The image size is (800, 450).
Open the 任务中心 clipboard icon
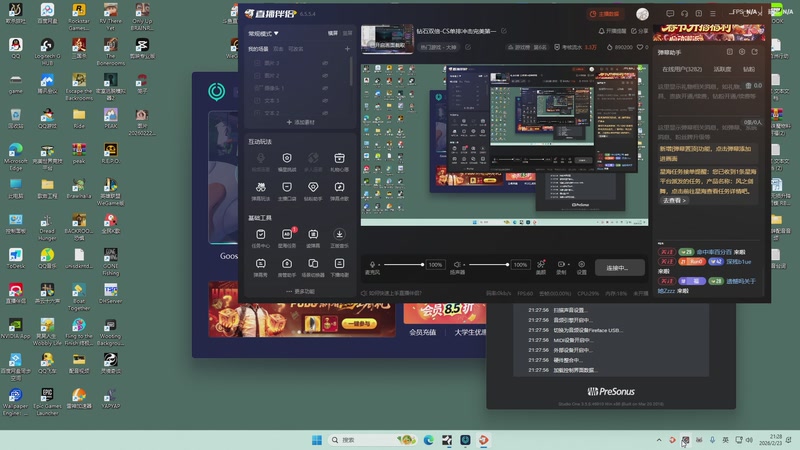click(x=261, y=234)
